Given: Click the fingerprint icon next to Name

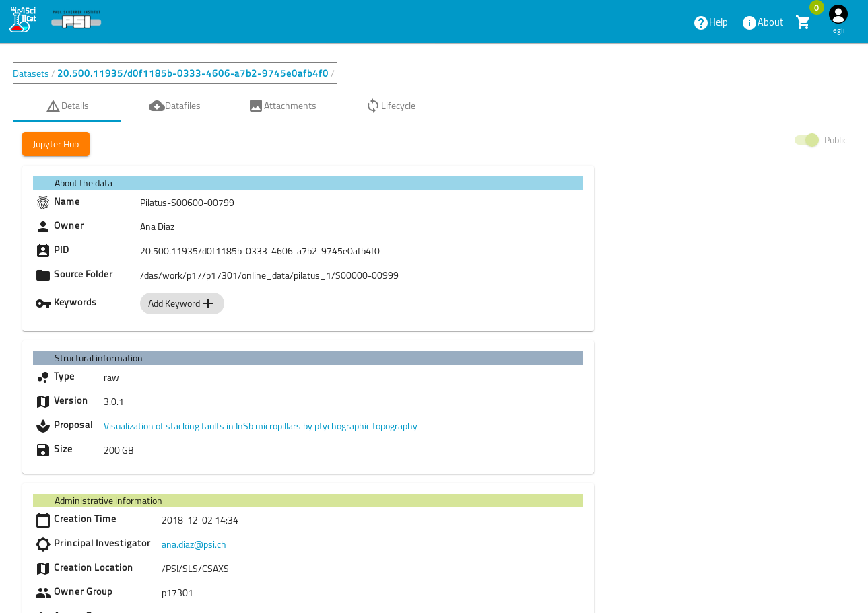Looking at the screenshot, I should pos(43,202).
